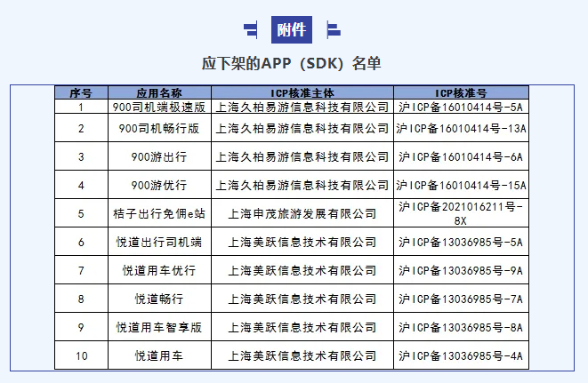Click the title 应下架的APP（SDK）名单
Viewport: 588px width, 383px height.
pos(292,63)
